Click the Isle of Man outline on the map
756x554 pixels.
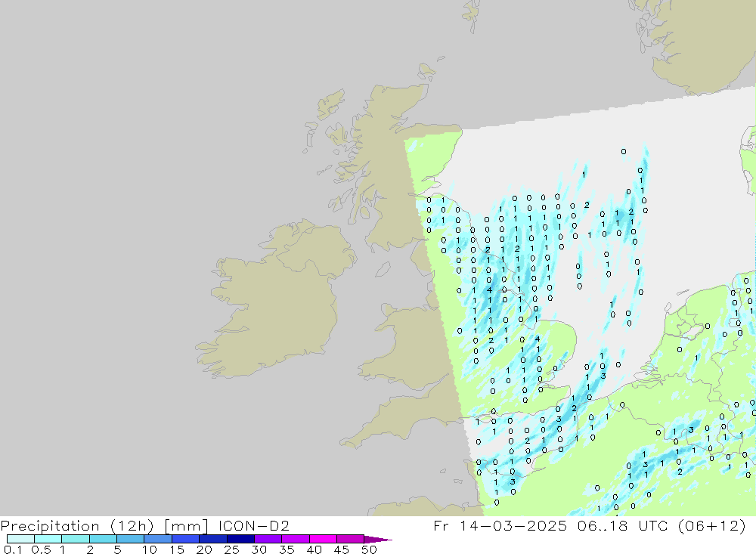[x=383, y=269]
